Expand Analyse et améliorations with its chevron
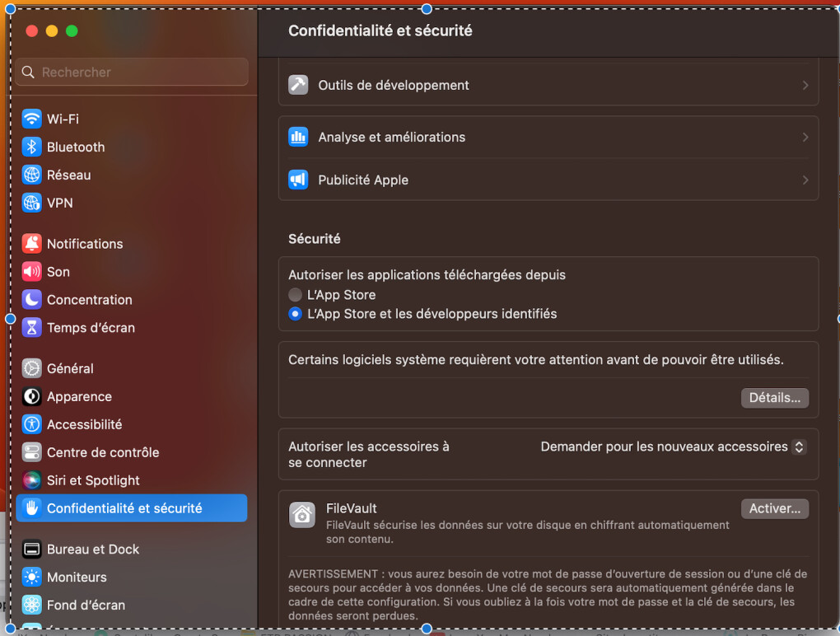Screen dimensions: 840x636 (805, 137)
